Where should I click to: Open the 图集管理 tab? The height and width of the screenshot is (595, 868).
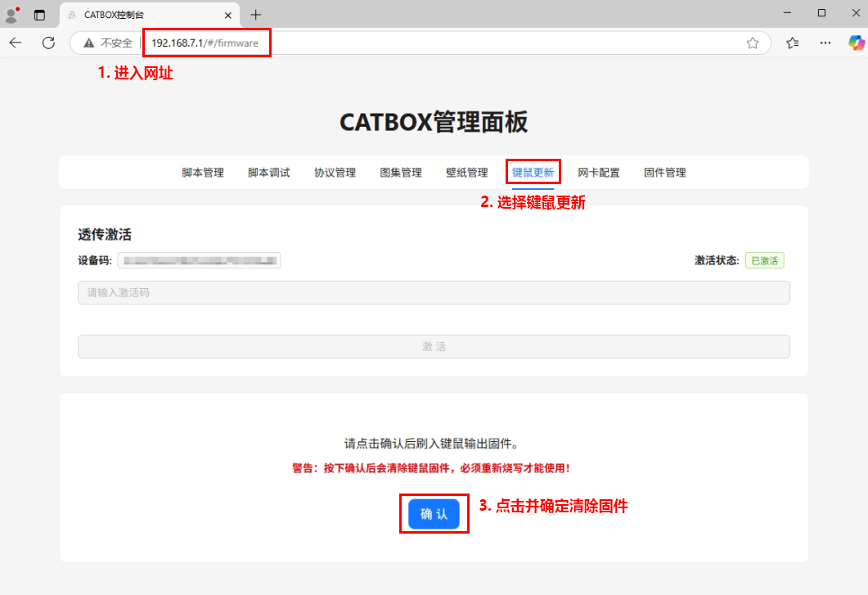coord(401,173)
